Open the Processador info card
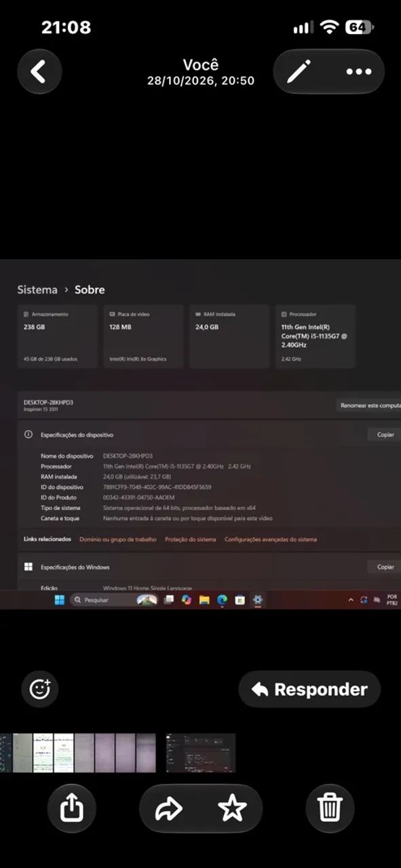 (316, 336)
